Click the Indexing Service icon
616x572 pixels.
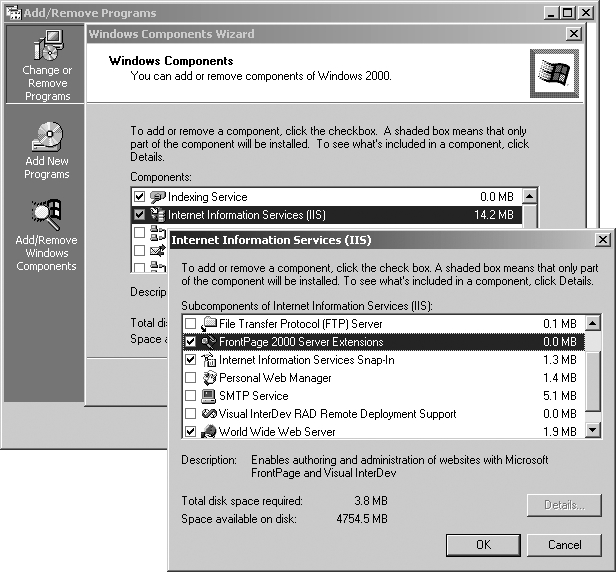click(158, 196)
